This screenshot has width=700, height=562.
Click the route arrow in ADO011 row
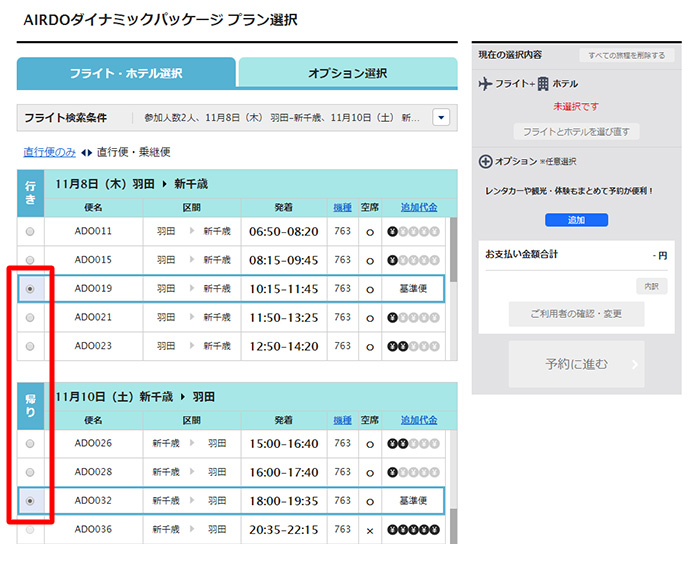coord(192,231)
